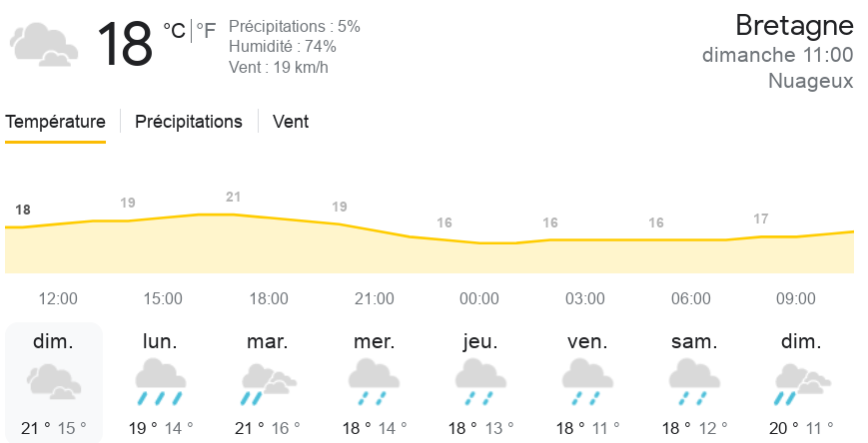Screen dimensions: 868x443
Task: Click the large cloudy current-weather icon
Action: tap(44, 45)
